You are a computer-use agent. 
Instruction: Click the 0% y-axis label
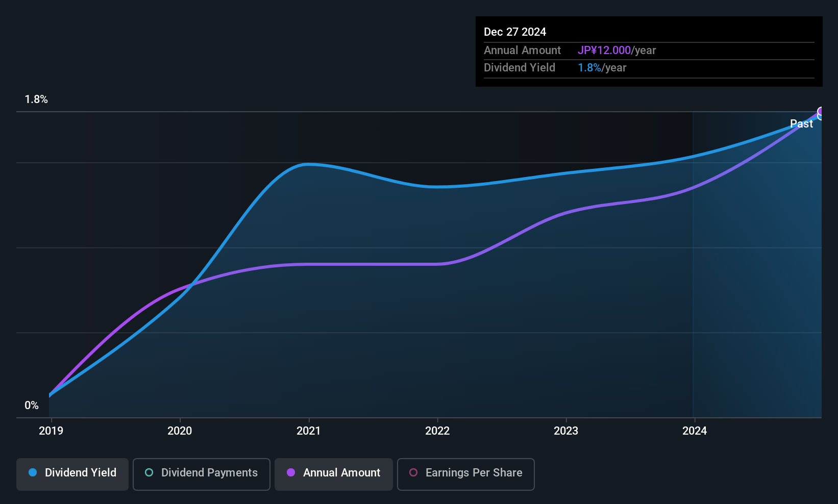pos(32,406)
